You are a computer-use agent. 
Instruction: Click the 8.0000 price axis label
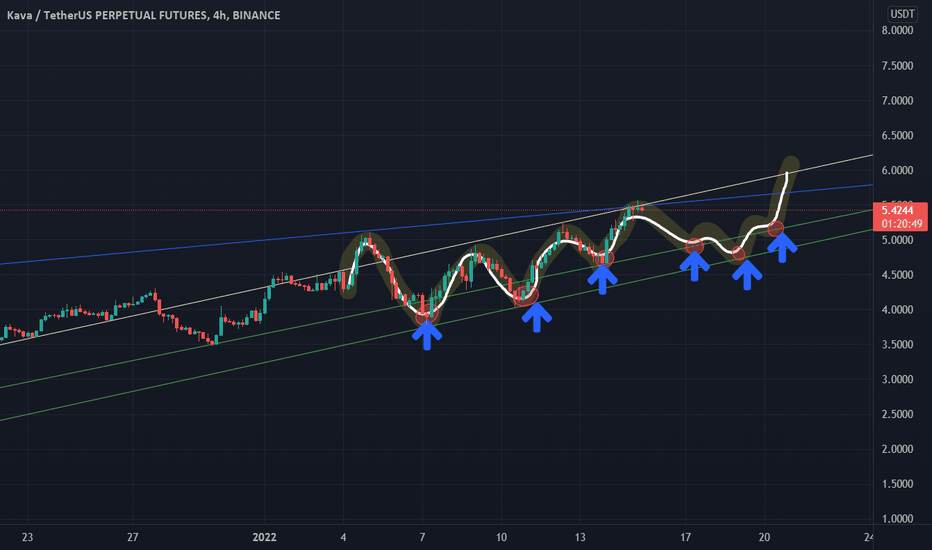[897, 30]
